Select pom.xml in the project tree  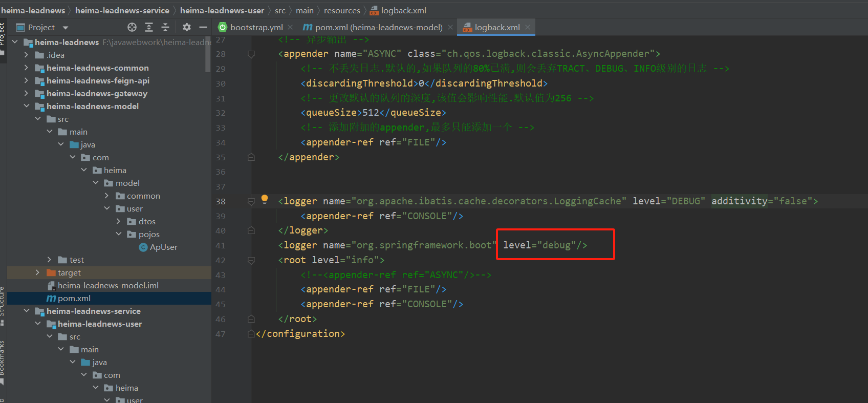(74, 298)
